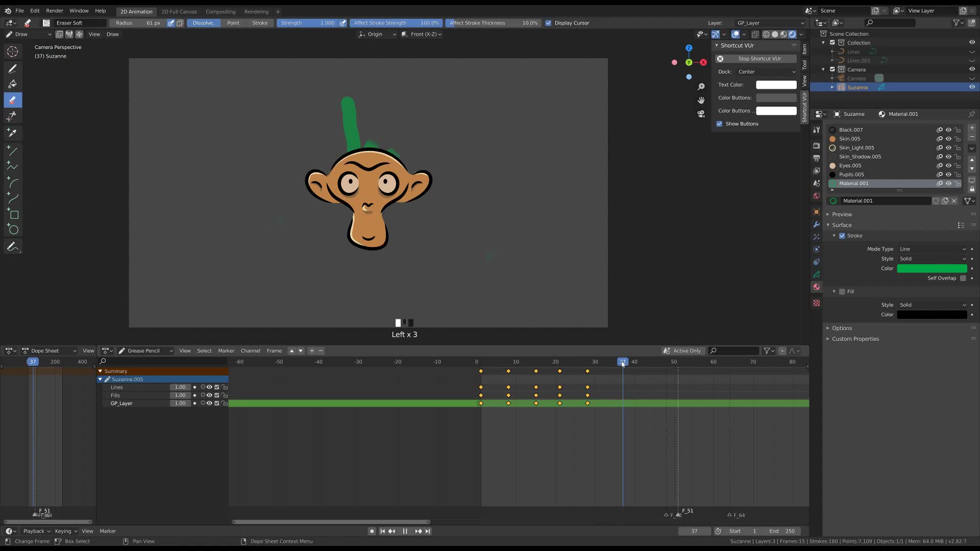Toggle auto keying record button
Screen dimensions: 980x551
pos(372,531)
